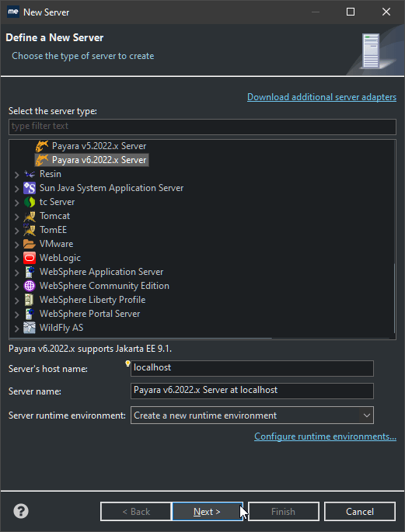Expand the WebLogic node
405x532 pixels.
pos(16,259)
